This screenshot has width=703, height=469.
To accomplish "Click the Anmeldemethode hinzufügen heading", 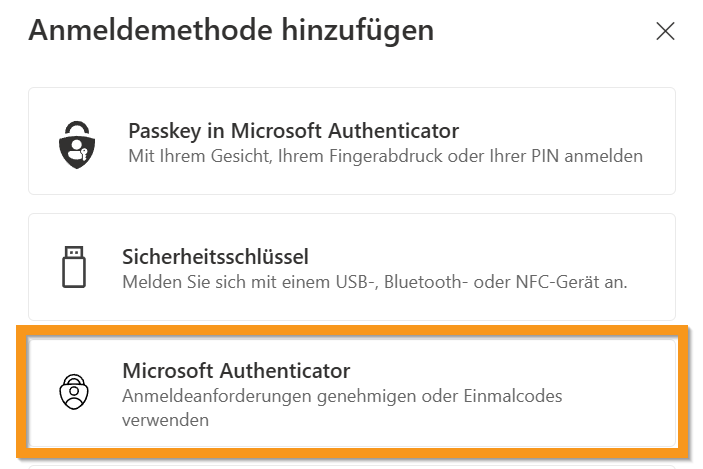I will click(x=231, y=30).
